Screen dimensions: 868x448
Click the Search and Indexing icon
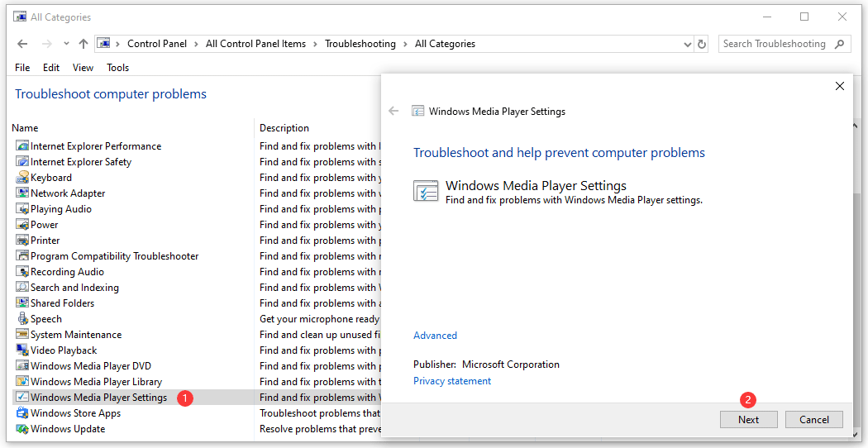(x=22, y=288)
